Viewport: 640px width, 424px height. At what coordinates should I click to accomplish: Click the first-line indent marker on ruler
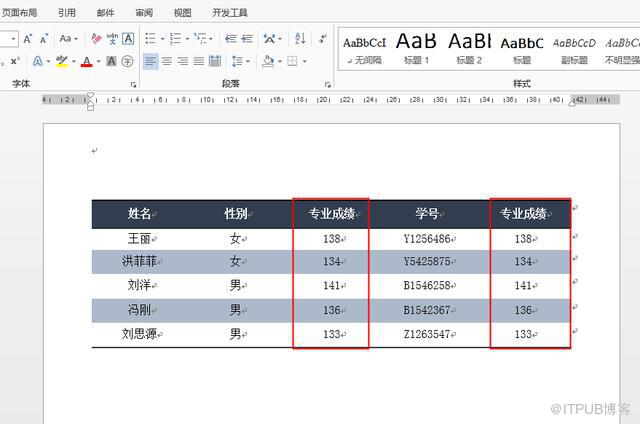pyautogui.click(x=91, y=96)
